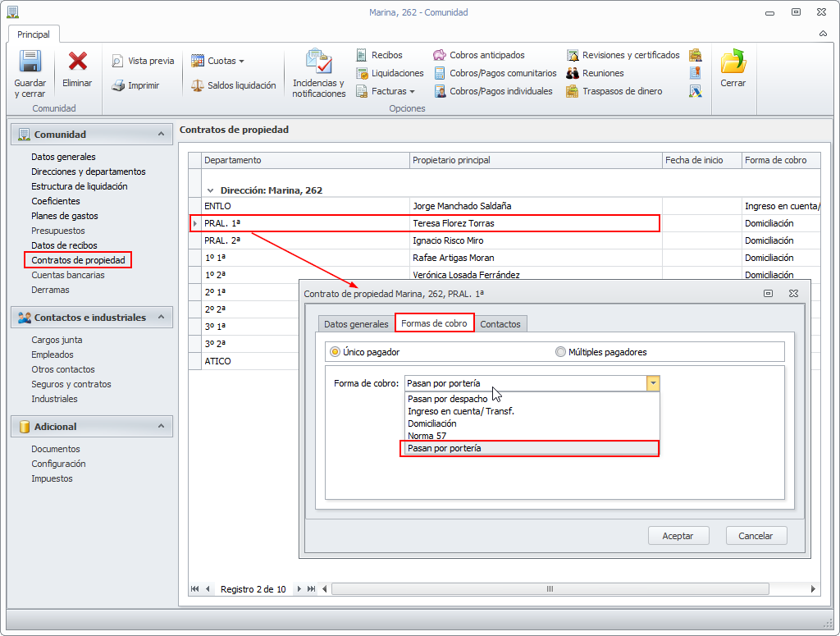840x636 pixels.
Task: Click the horizontal scrollbar thumb
Action: point(550,589)
